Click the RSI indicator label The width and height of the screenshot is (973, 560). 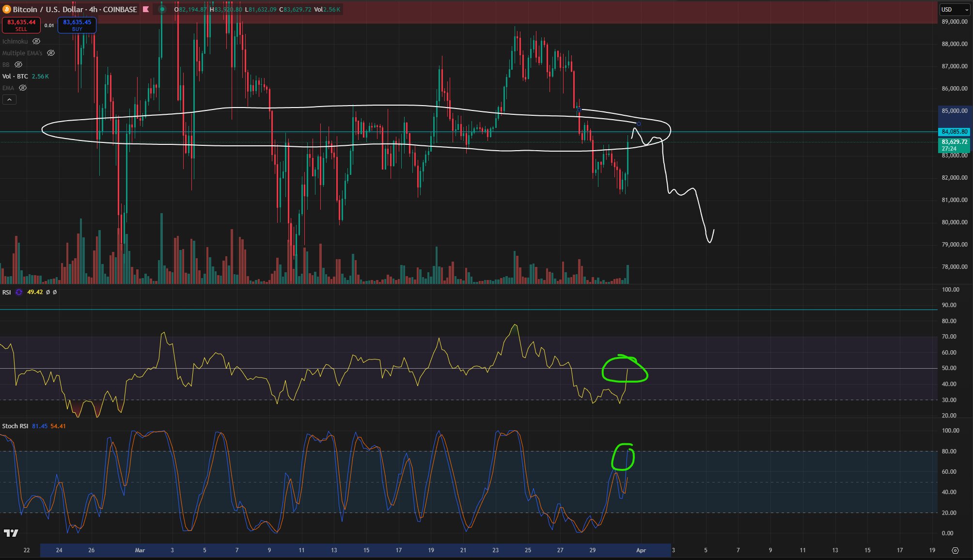7,292
